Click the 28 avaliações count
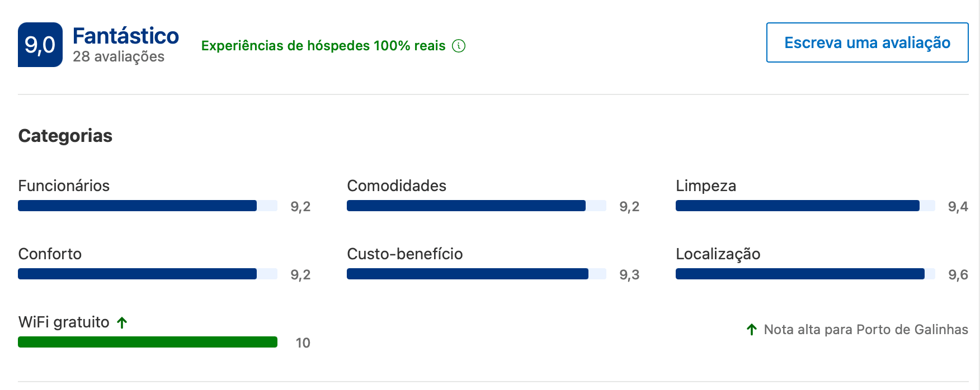 click(119, 56)
